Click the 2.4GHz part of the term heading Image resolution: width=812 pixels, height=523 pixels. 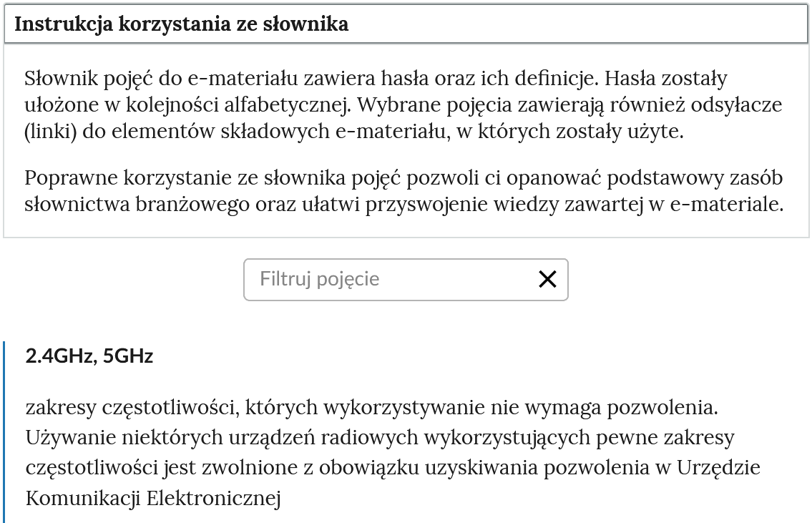(59, 356)
